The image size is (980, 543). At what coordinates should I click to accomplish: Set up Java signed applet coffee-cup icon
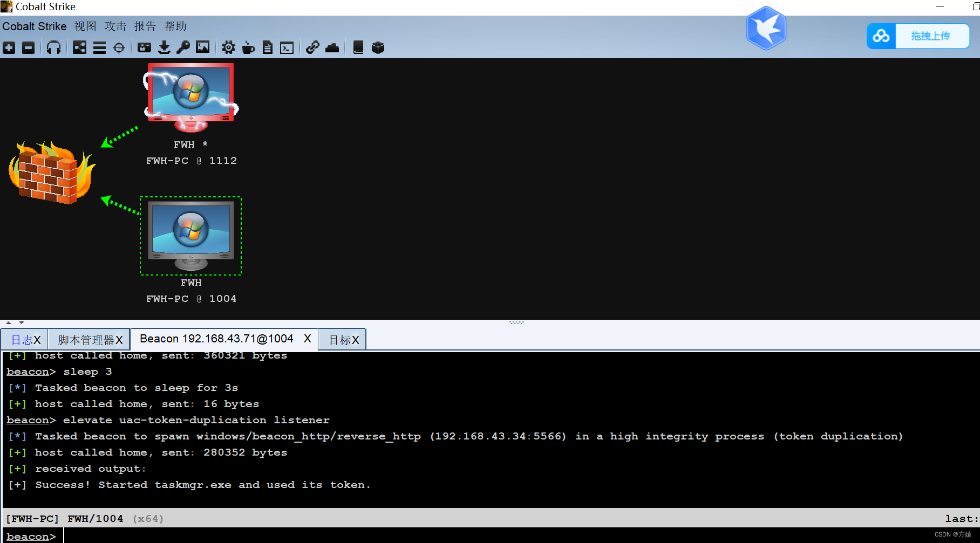point(248,48)
